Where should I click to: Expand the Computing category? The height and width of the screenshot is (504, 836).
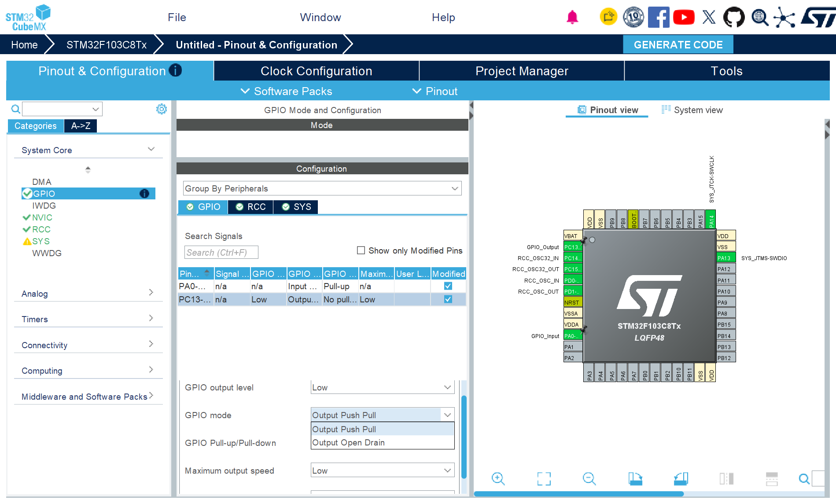click(x=151, y=369)
